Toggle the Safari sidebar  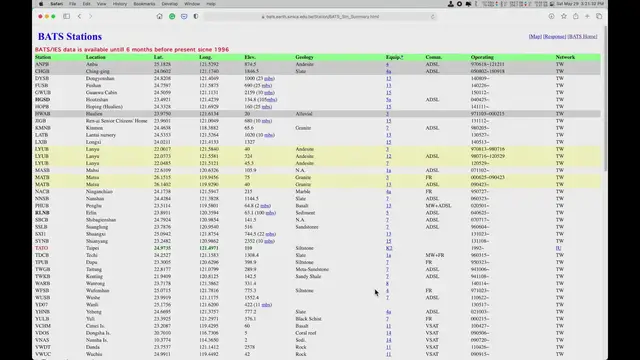coord(67,16)
